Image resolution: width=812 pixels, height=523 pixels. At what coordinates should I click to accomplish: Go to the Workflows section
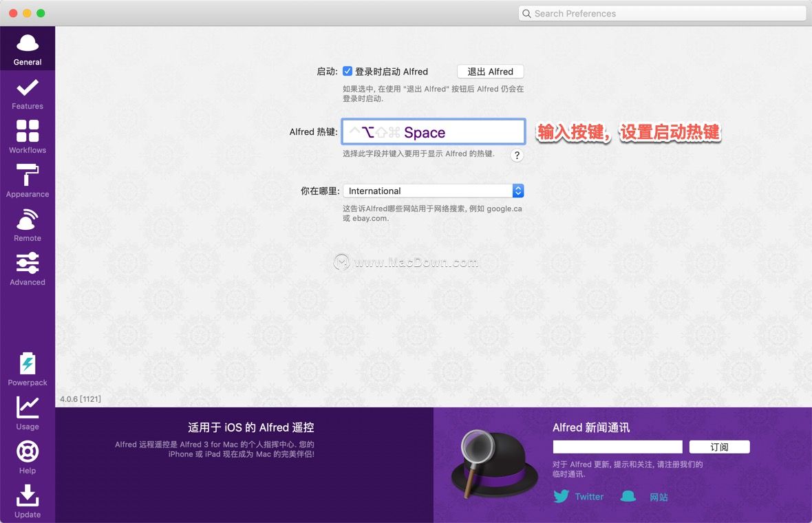click(28, 137)
